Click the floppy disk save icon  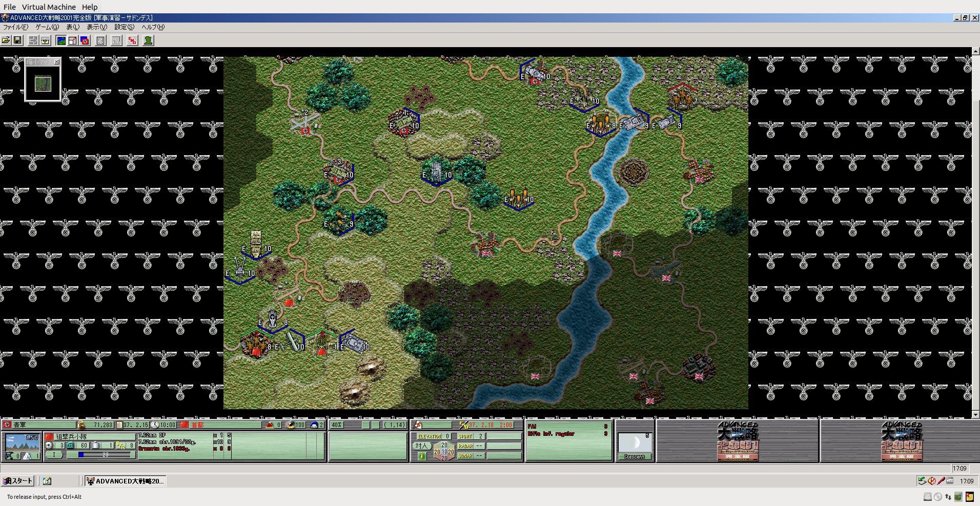tap(17, 40)
